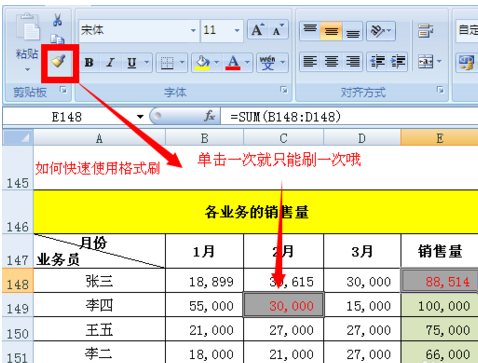
Task: Click the Insert Function fx icon
Action: [209, 117]
